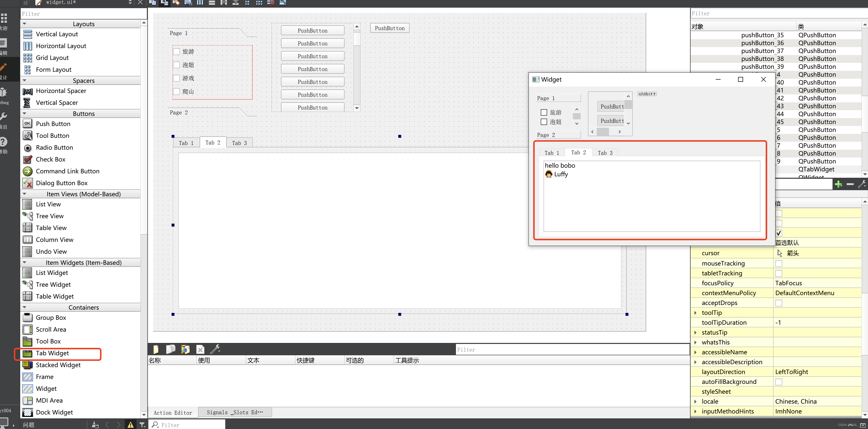Select the Tree Widget icon

pos(27,285)
